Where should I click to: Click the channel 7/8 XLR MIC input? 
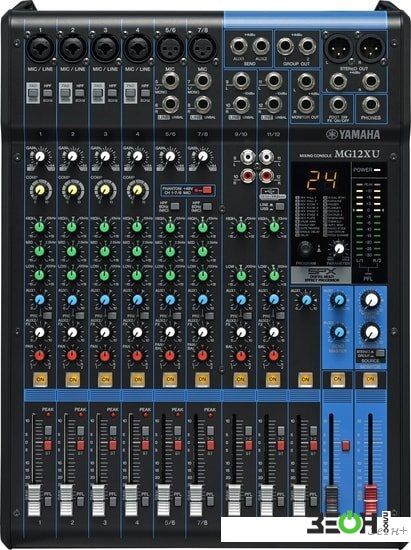tap(202, 48)
